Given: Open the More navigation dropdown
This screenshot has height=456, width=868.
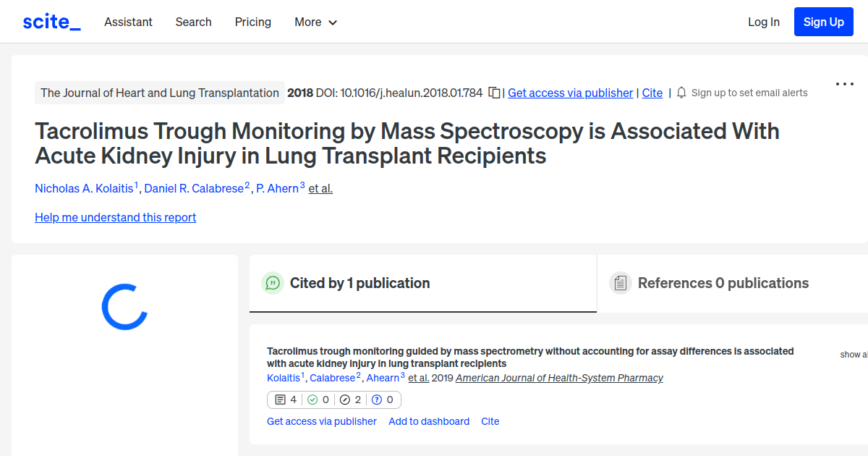Looking at the screenshot, I should coord(315,22).
